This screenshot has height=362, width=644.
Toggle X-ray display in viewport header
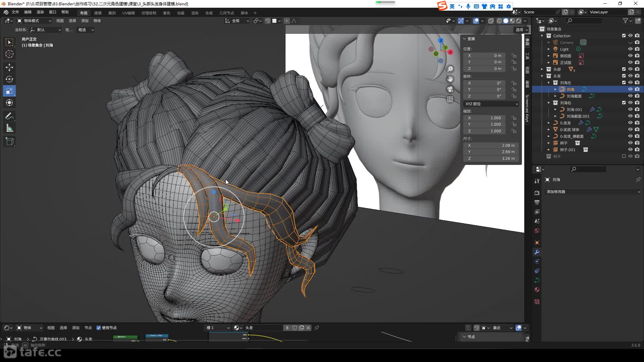491,21
